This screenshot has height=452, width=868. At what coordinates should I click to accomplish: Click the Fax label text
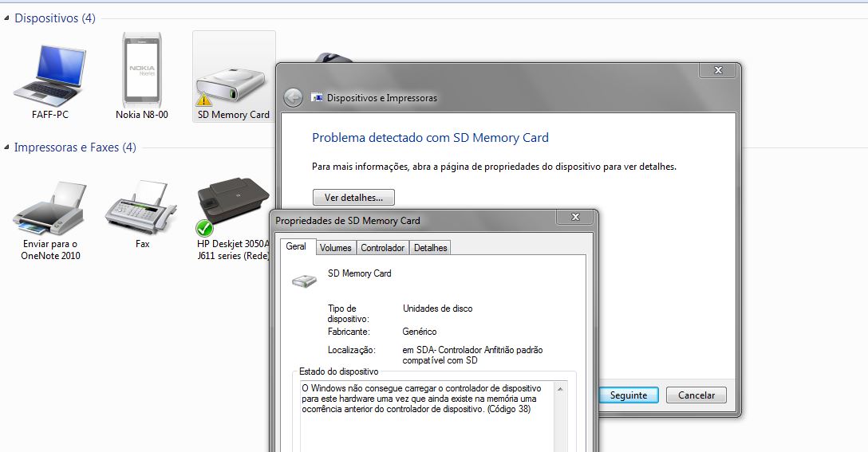tap(142, 244)
